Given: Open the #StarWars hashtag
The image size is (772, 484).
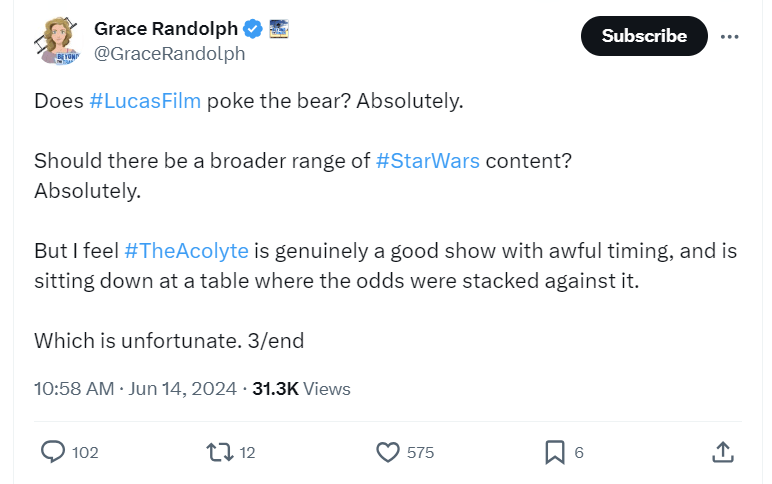Looking at the screenshot, I should 427,161.
